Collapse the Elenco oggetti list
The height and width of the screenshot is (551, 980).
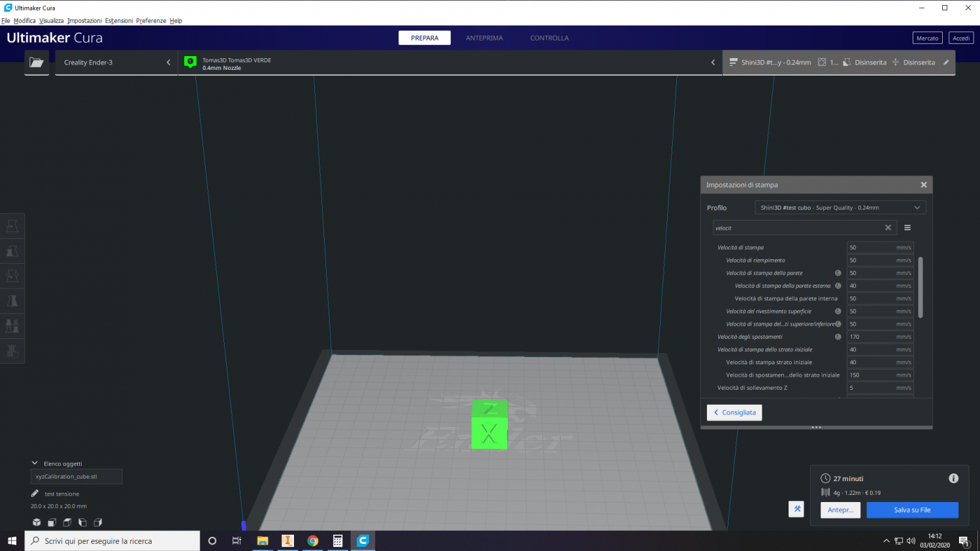(x=35, y=464)
